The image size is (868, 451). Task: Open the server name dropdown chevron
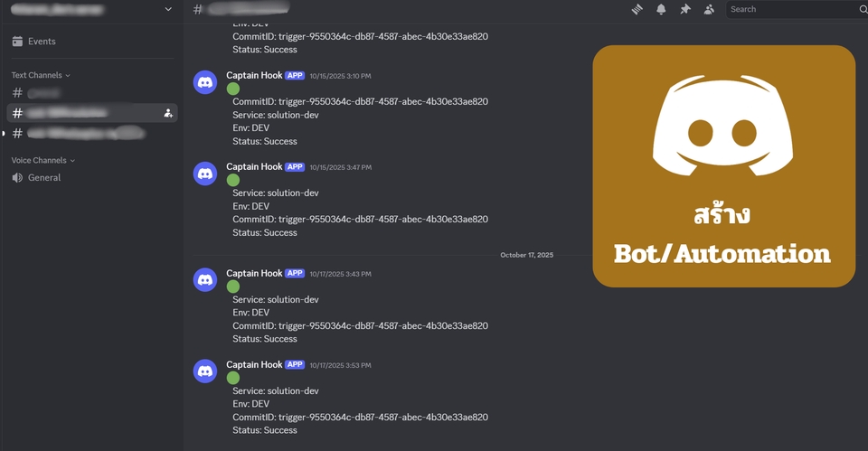(168, 9)
